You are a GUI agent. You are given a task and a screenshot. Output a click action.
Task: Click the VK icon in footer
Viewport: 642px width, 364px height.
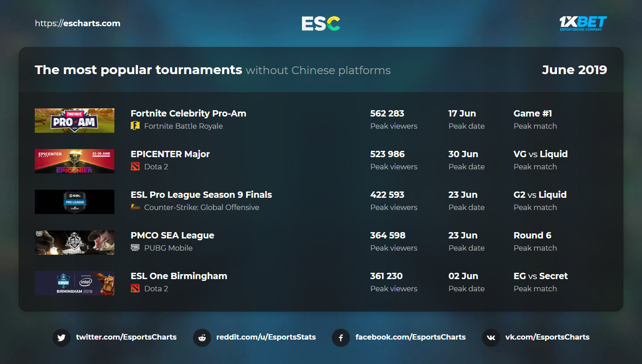(x=491, y=337)
